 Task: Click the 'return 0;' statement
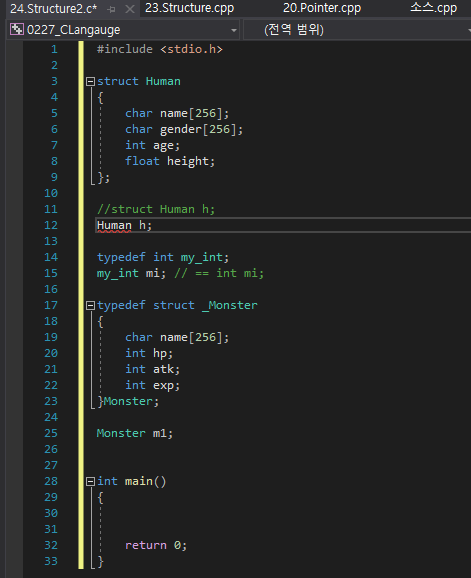tap(156, 546)
